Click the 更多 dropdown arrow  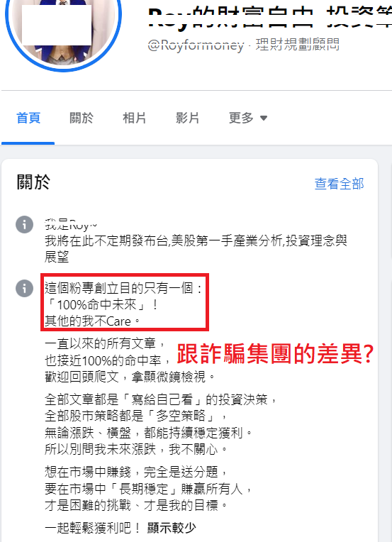[x=264, y=118]
